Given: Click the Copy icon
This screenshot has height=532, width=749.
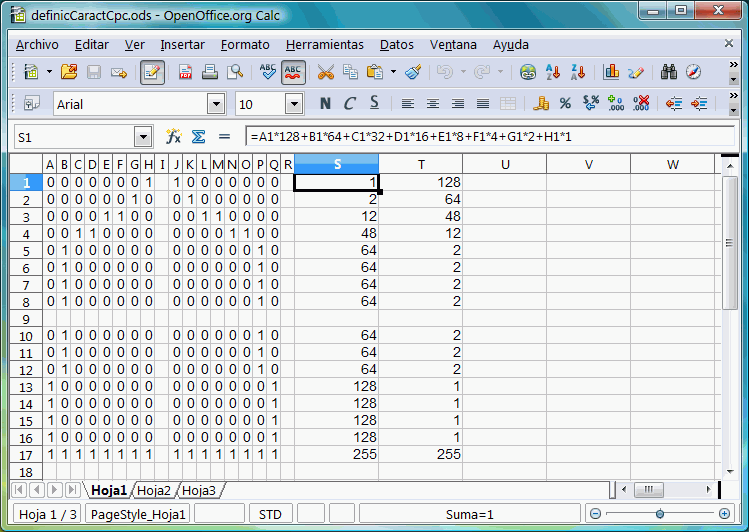Looking at the screenshot, I should point(350,72).
